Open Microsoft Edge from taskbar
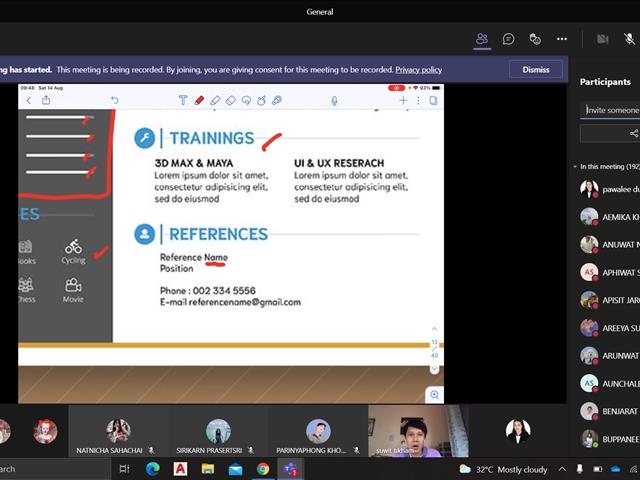 click(153, 469)
